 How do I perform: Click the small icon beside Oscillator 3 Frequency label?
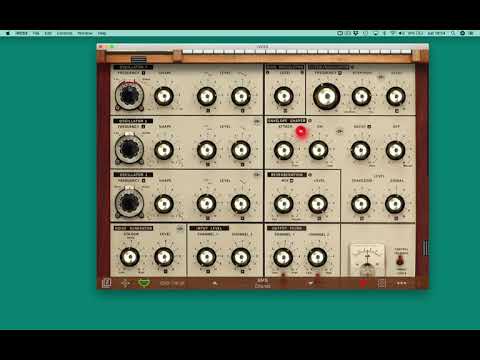(x=144, y=181)
